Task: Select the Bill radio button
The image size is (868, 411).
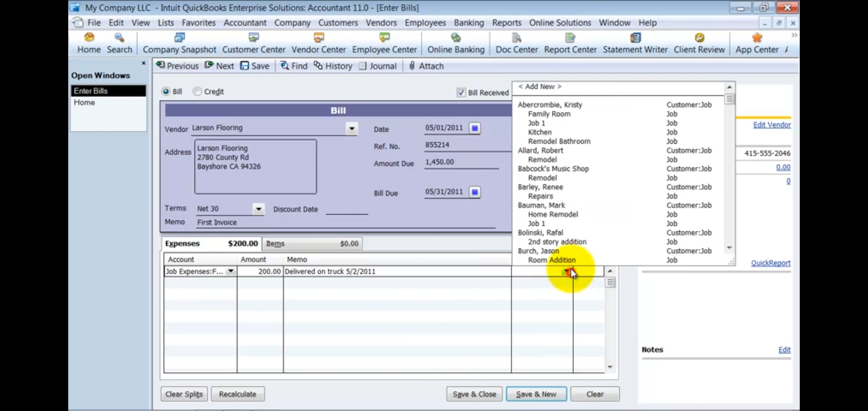Action: (166, 91)
